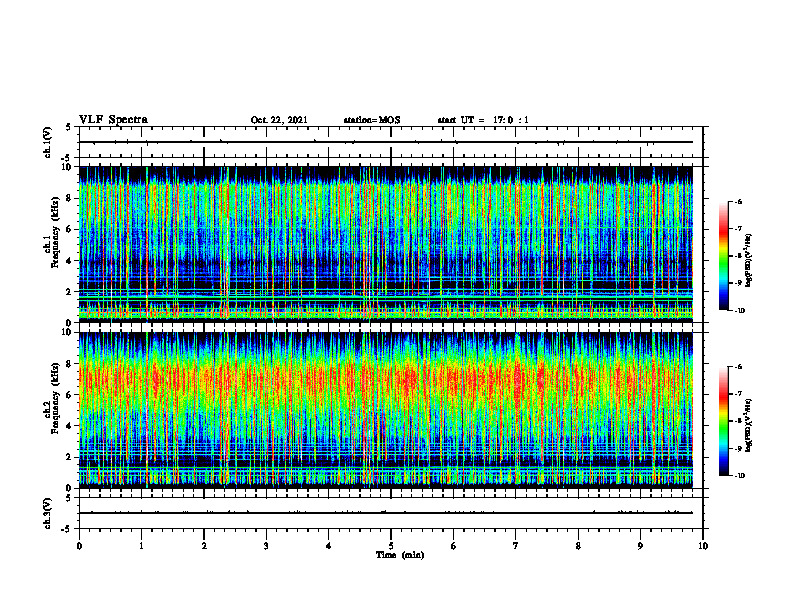This screenshot has height=612, width=792.
Task: Click the ch.1 frequency tick "10"
Action: coord(67,167)
